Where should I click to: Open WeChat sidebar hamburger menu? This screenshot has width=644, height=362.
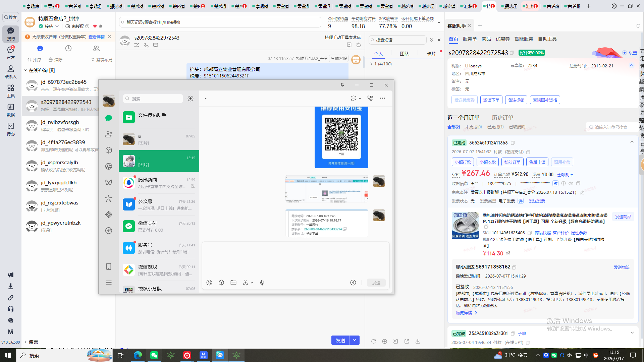pos(108,283)
